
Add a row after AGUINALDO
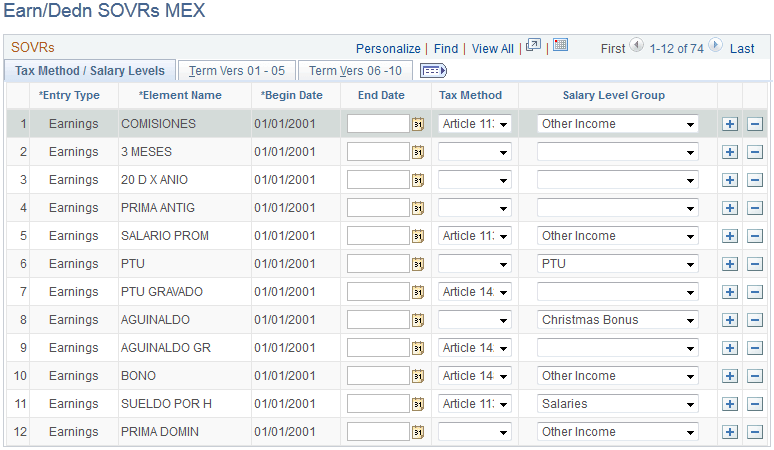point(730,320)
